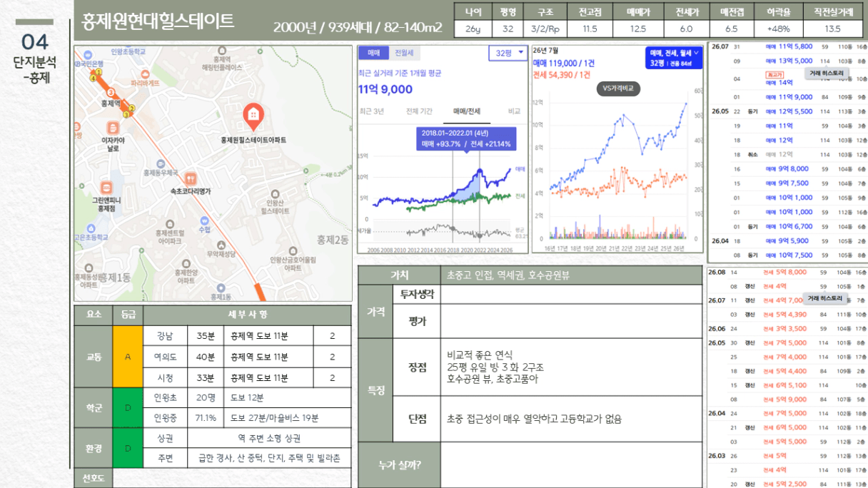Open the 비교 tab in price chart
The width and height of the screenshot is (868, 488).
click(x=514, y=111)
